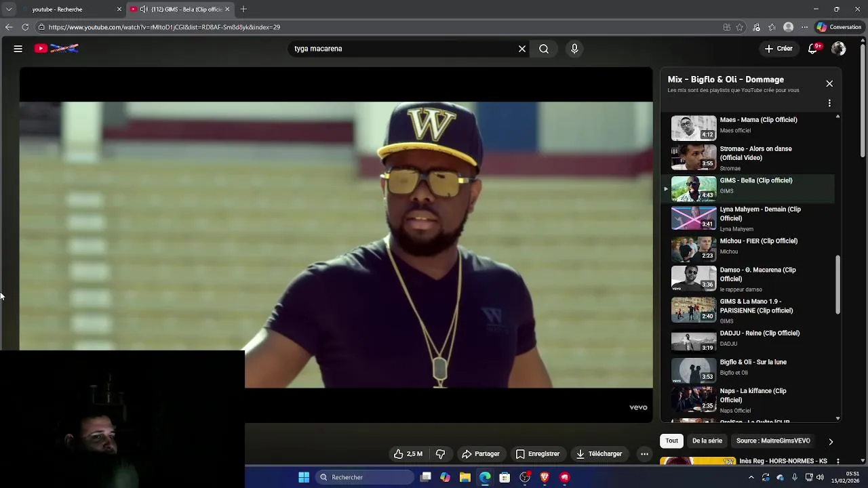
Task: Open Windows Start menu
Action: click(304, 477)
